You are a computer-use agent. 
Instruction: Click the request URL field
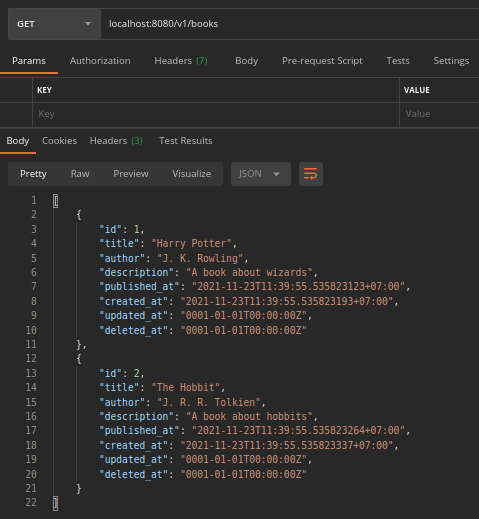click(290, 24)
